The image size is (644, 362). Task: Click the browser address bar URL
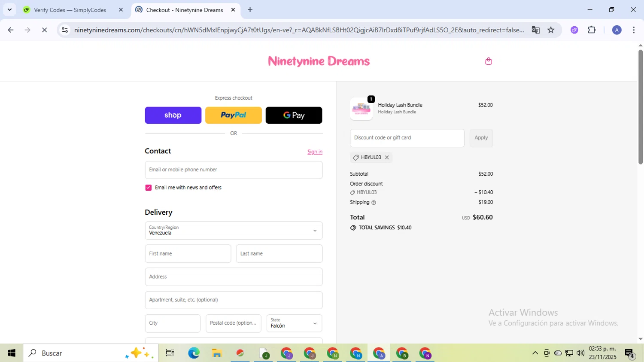(x=299, y=30)
